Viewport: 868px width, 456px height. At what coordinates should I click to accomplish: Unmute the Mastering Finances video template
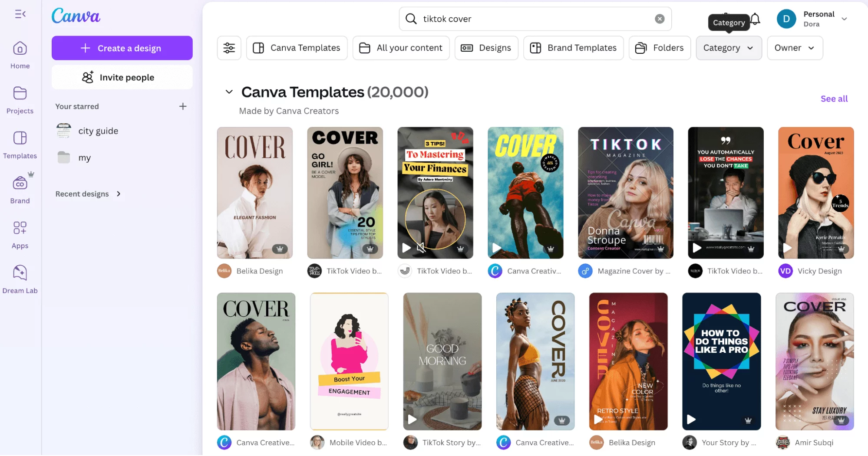pos(421,248)
